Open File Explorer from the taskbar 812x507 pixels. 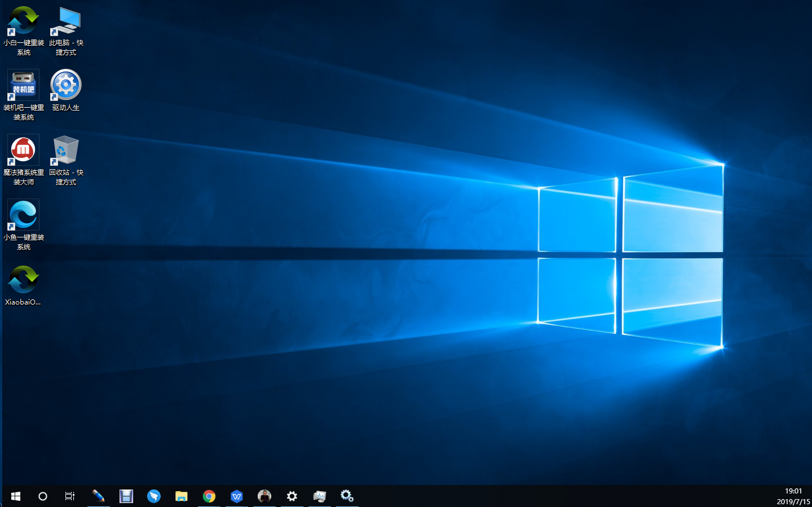pyautogui.click(x=181, y=496)
